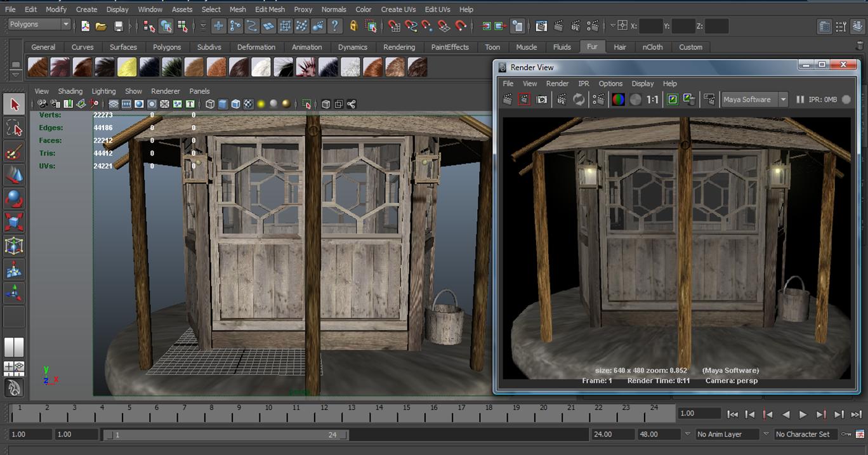868x455 pixels.
Task: Open the Edit Mesh menu
Action: 269,9
